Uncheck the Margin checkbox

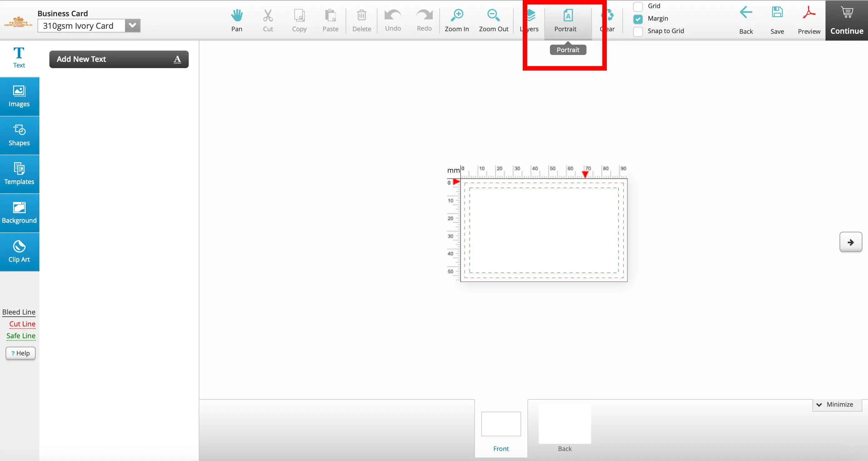638,18
